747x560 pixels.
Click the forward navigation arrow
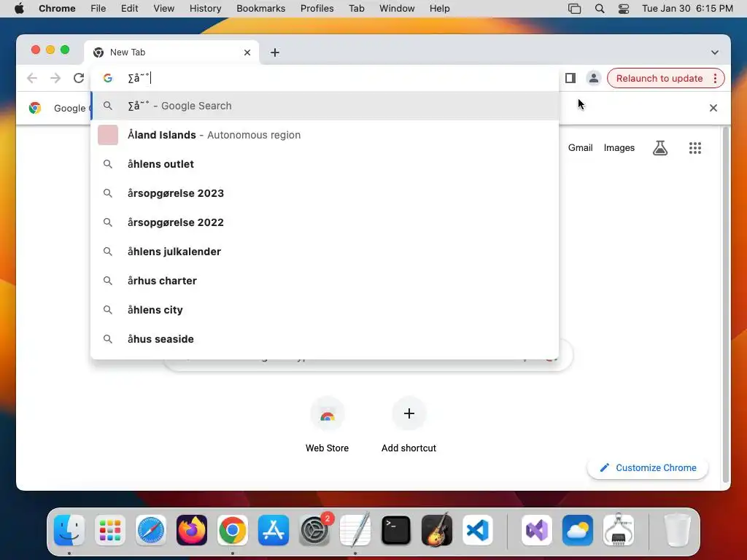coord(55,78)
